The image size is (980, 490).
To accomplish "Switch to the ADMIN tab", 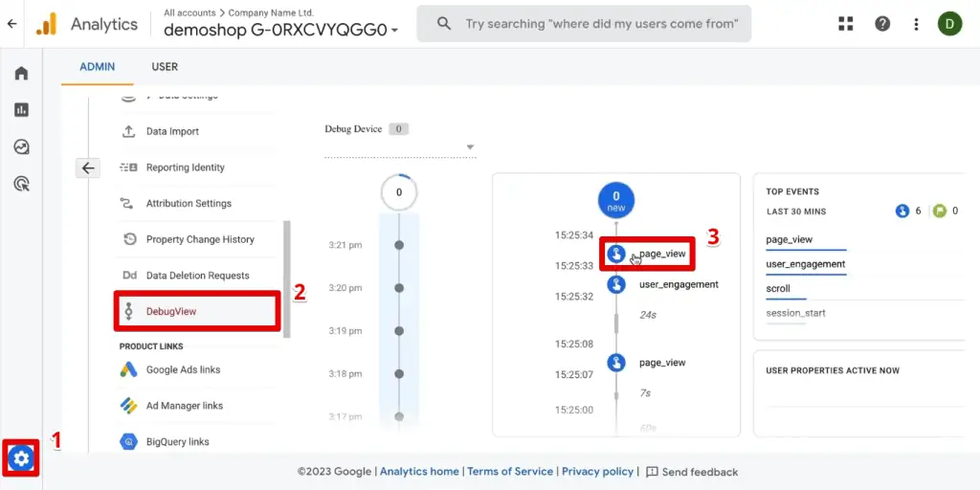I will pyautogui.click(x=97, y=67).
